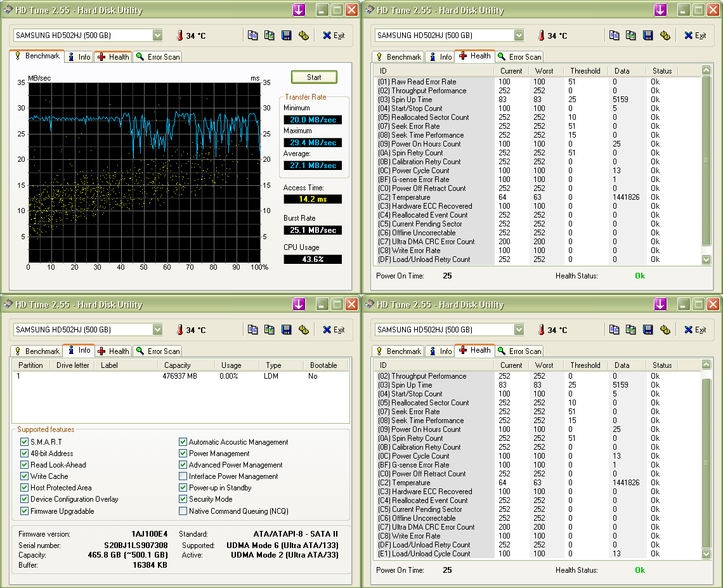The image size is (723, 588).
Task: Click Exit in Info window
Action: point(334,329)
